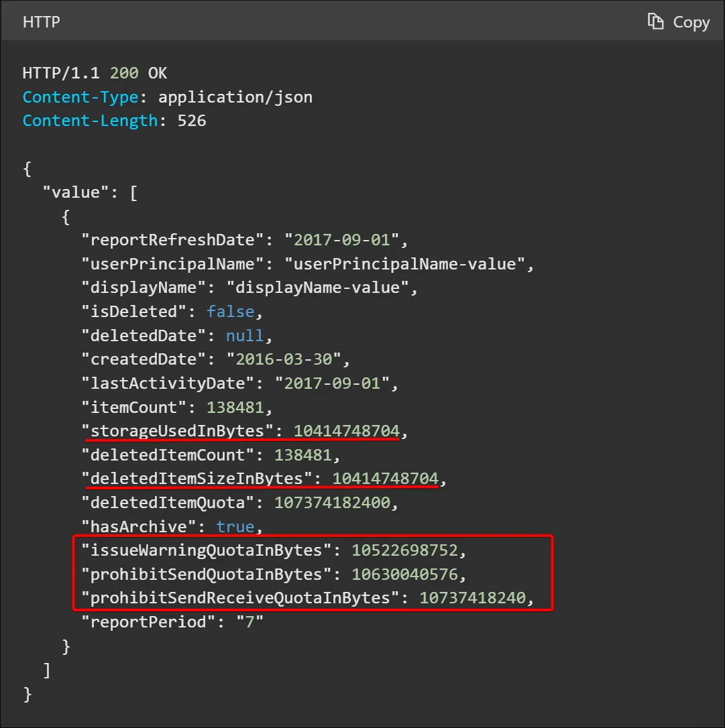Click the deletedItemSizeInBytes value 10414748704

pos(386,479)
